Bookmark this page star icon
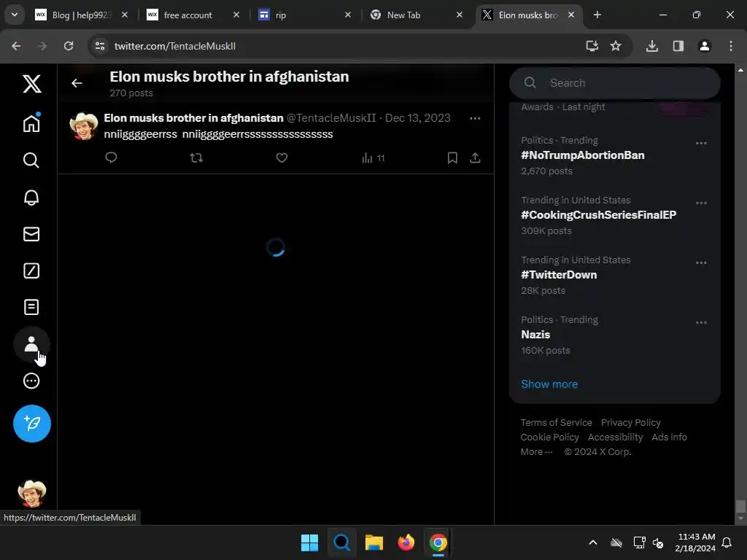747x560 pixels. (616, 46)
